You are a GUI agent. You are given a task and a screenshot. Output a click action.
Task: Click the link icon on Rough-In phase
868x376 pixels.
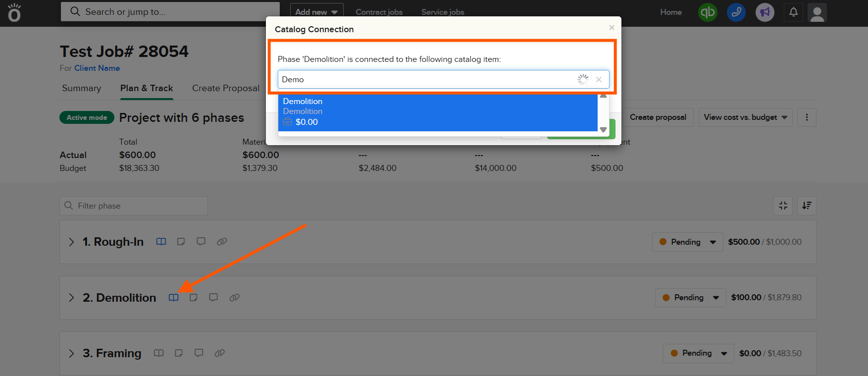(x=222, y=242)
